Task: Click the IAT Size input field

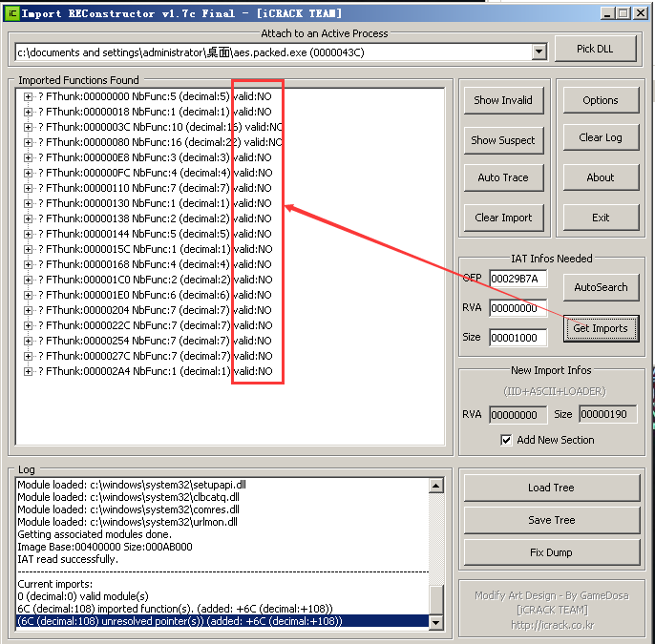Action: coord(518,337)
